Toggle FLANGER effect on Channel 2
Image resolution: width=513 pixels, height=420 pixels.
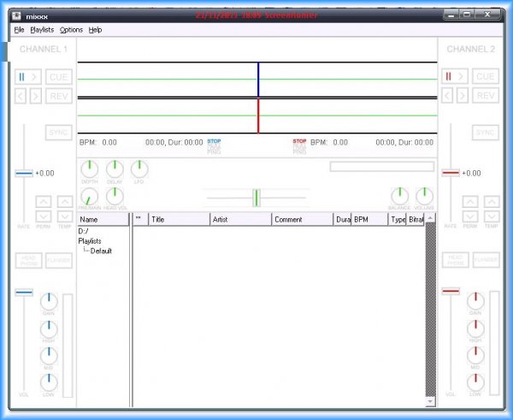(486, 260)
